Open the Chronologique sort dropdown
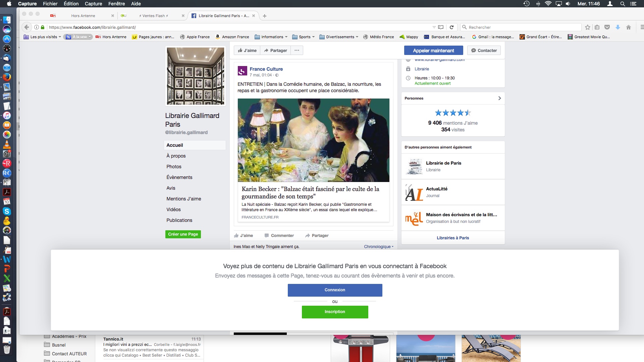 [379, 247]
